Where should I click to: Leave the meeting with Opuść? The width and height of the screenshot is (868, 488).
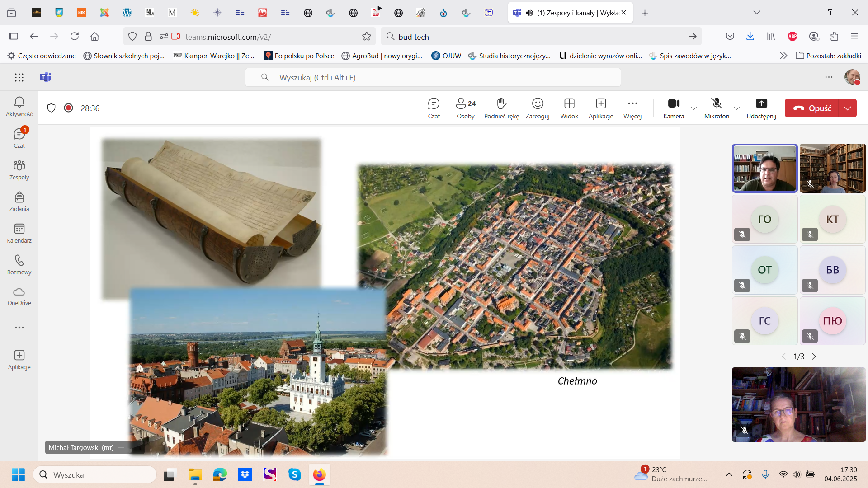[x=812, y=108]
